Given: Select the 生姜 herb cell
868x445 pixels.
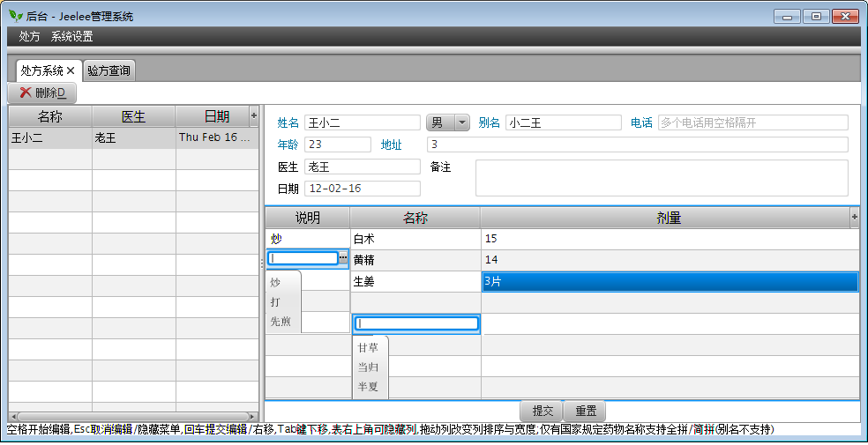Looking at the screenshot, I should (415, 281).
